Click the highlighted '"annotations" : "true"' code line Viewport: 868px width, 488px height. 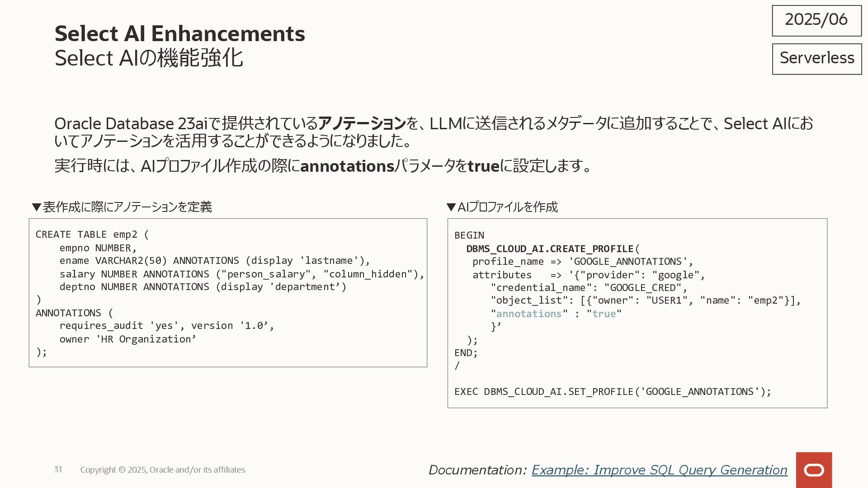(x=556, y=314)
